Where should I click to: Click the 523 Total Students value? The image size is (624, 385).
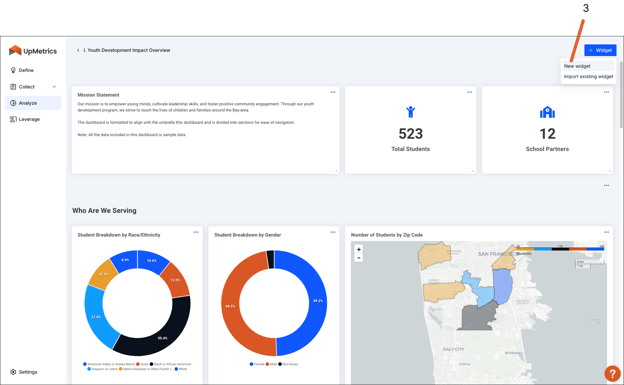[411, 134]
